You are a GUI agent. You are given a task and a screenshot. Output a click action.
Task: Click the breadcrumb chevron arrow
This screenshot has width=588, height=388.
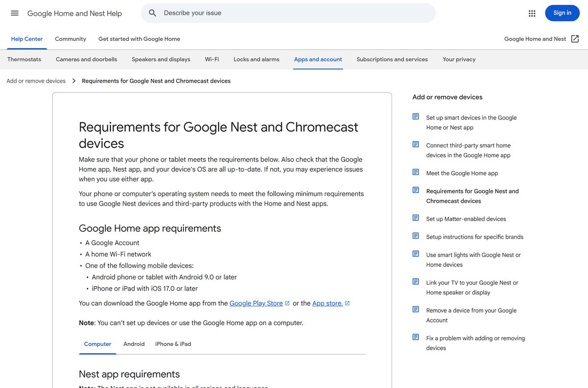click(x=74, y=81)
